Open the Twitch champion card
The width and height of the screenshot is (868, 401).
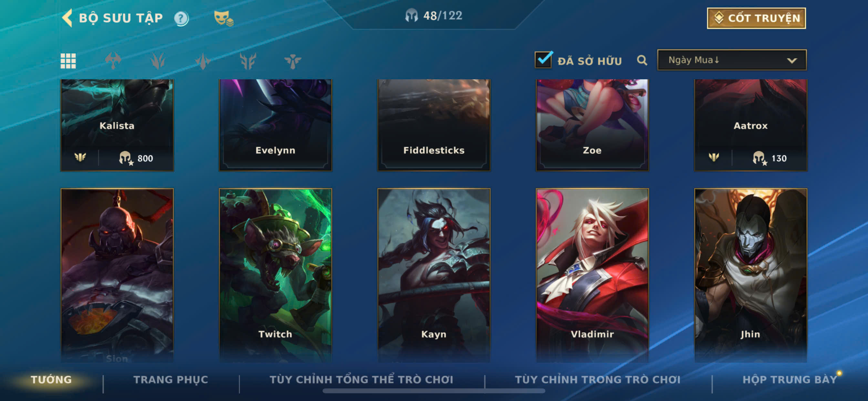tap(275, 275)
